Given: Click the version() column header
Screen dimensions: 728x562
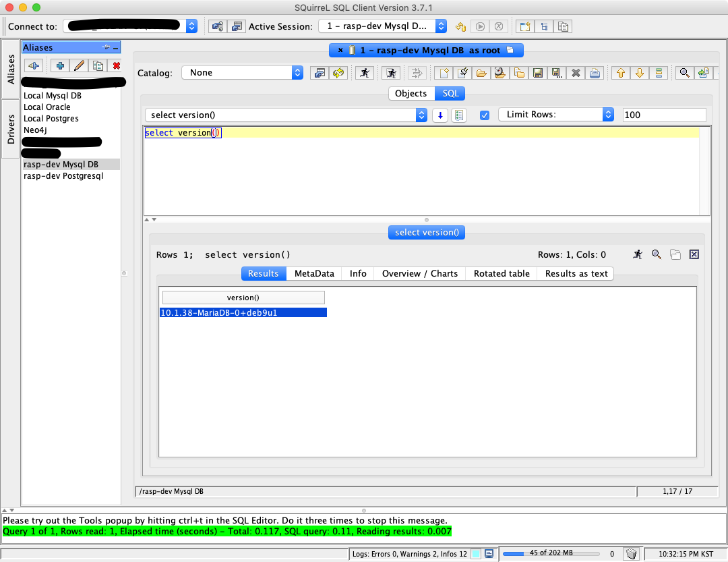Looking at the screenshot, I should 243,298.
